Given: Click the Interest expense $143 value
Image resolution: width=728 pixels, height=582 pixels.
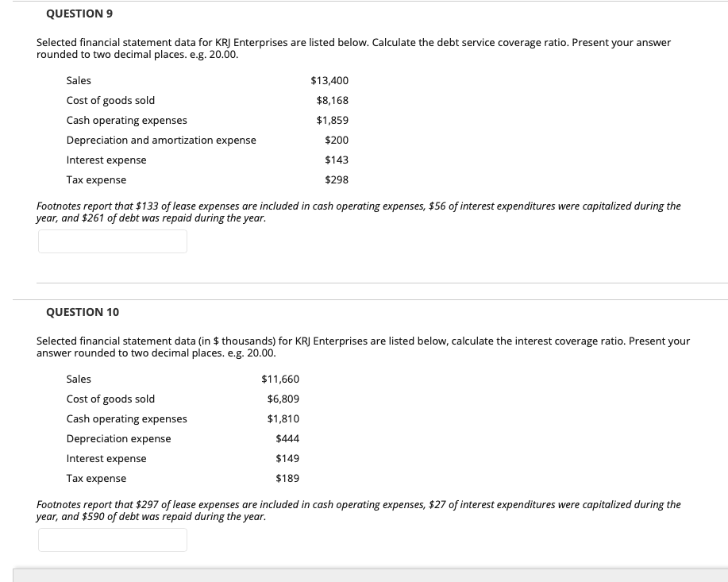Looking at the screenshot, I should tap(336, 160).
